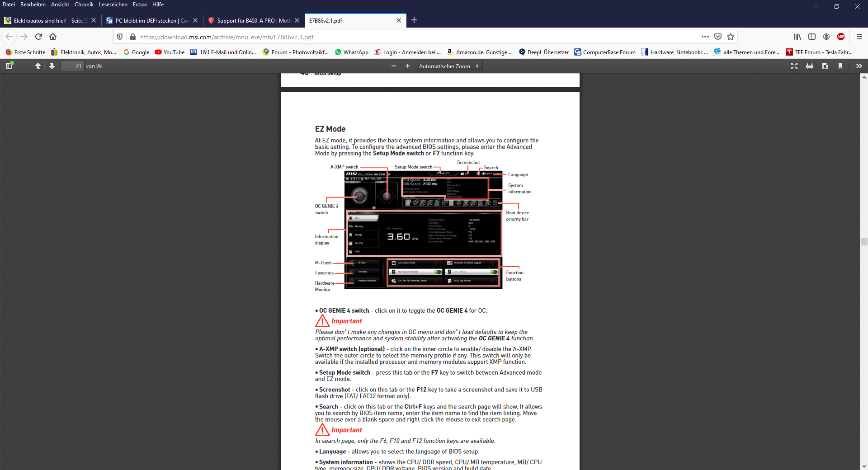Go to next PDF page
This screenshot has height=470, width=868.
tap(52, 66)
